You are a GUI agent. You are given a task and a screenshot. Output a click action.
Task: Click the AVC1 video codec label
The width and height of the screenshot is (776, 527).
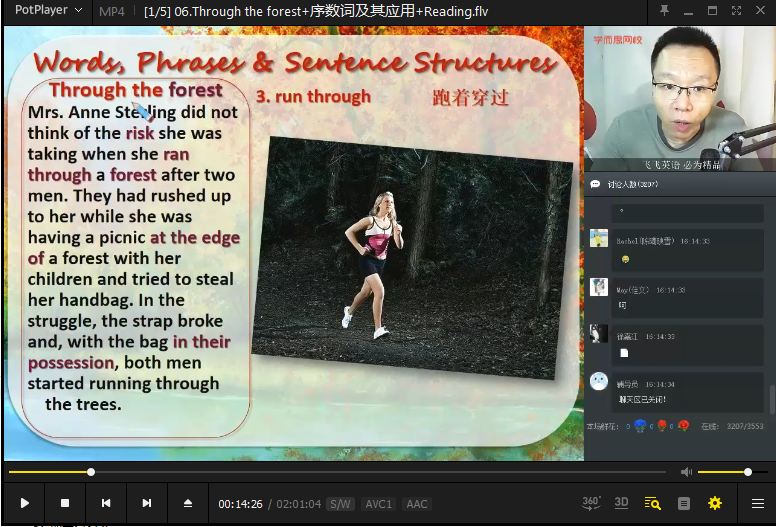click(378, 504)
